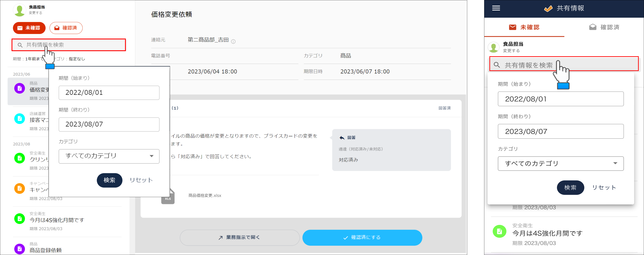
Task: Click the orange キャンペーン item icon
Action: [x=20, y=189]
